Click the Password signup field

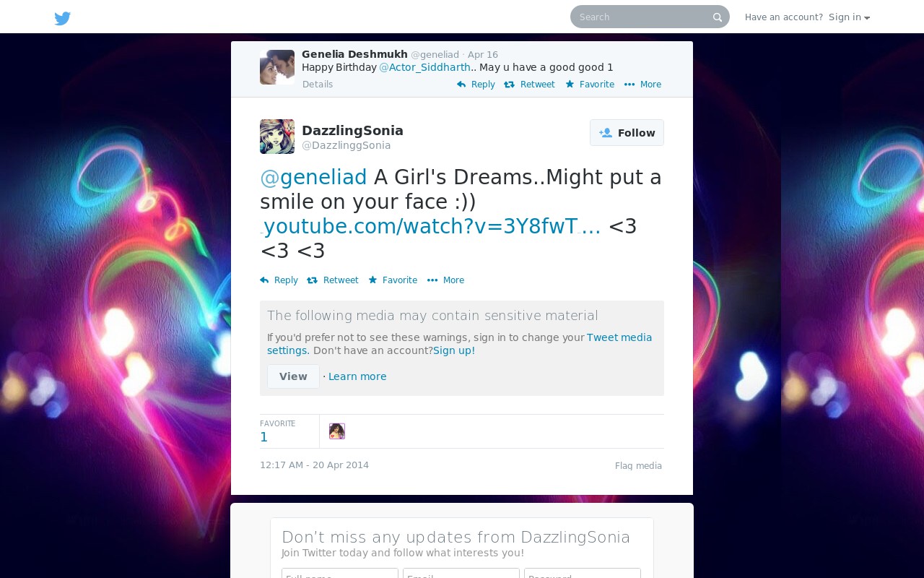583,574
